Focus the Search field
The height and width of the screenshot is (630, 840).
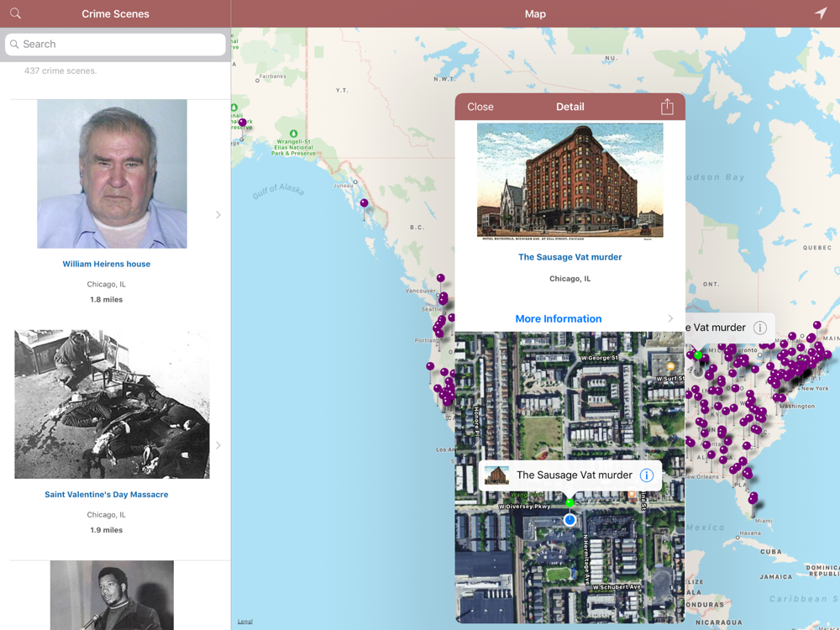pos(115,44)
